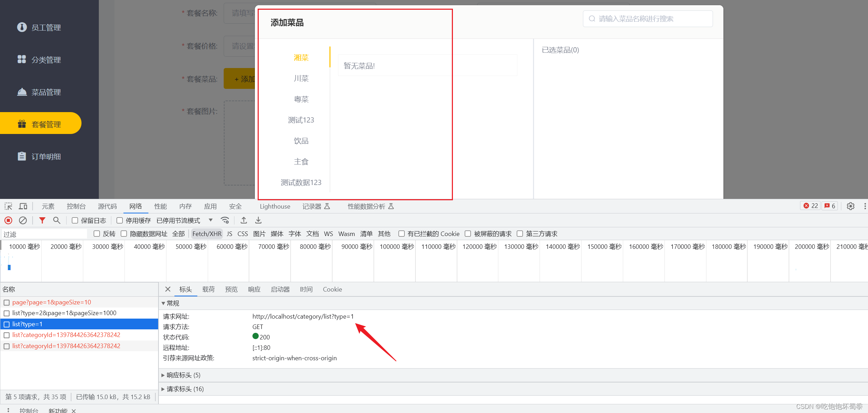The height and width of the screenshot is (413, 868).
Task: Open DevTools settings gear
Action: tap(850, 206)
